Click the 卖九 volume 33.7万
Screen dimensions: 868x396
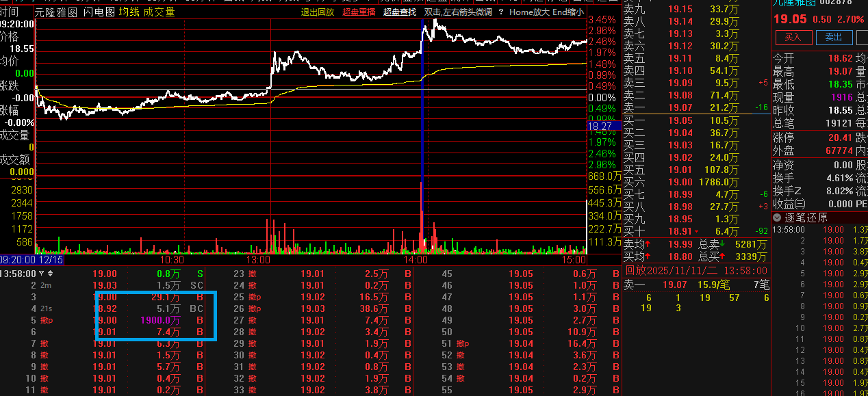tap(724, 9)
